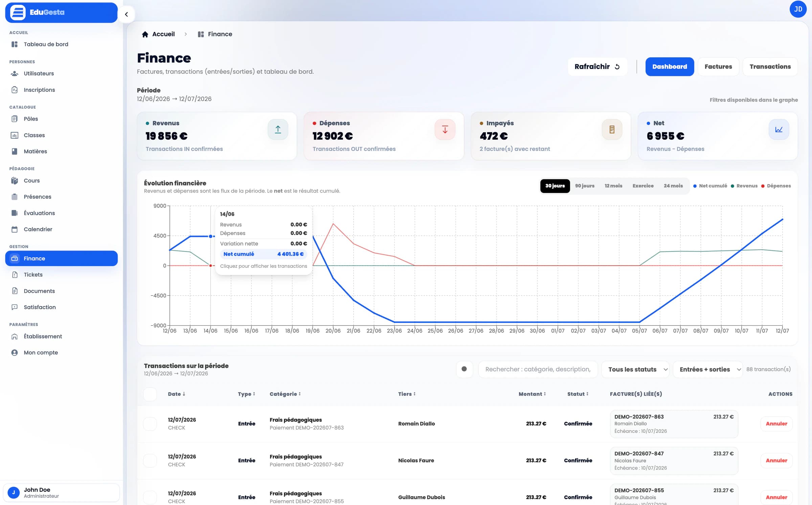
Task: Open Tableau de bord in the sidebar
Action: click(x=61, y=44)
